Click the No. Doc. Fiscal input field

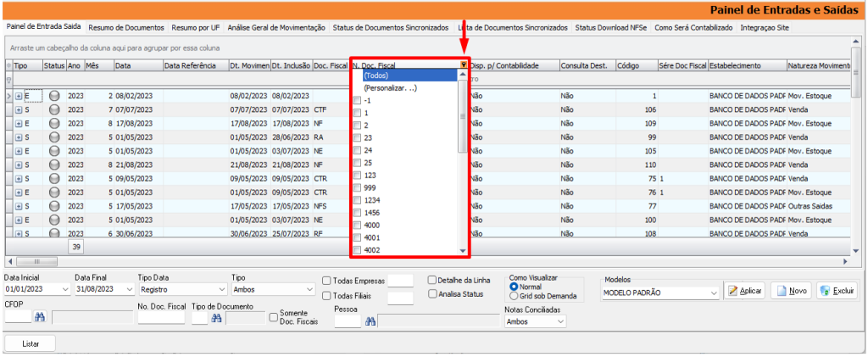pyautogui.click(x=161, y=317)
